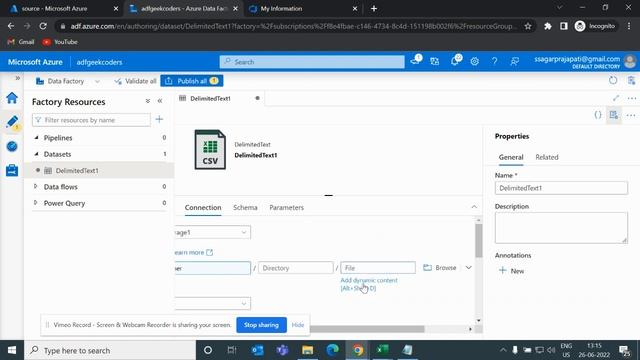The width and height of the screenshot is (640, 360).
Task: Open the Azure settings gear icon
Action: pyautogui.click(x=474, y=62)
